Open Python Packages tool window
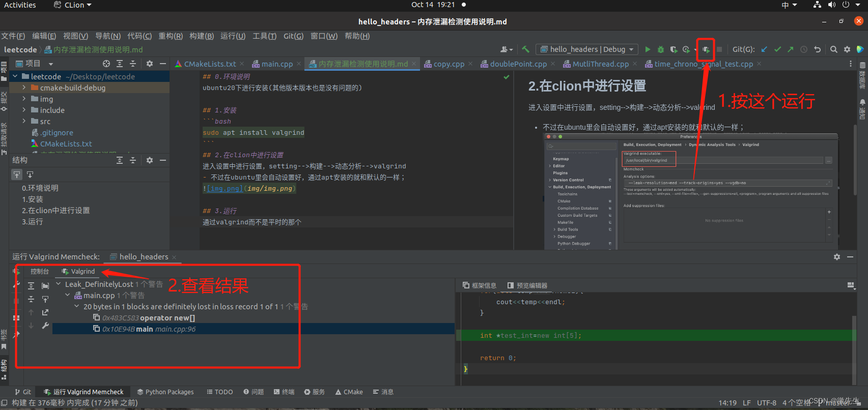This screenshot has height=410, width=868. click(165, 392)
